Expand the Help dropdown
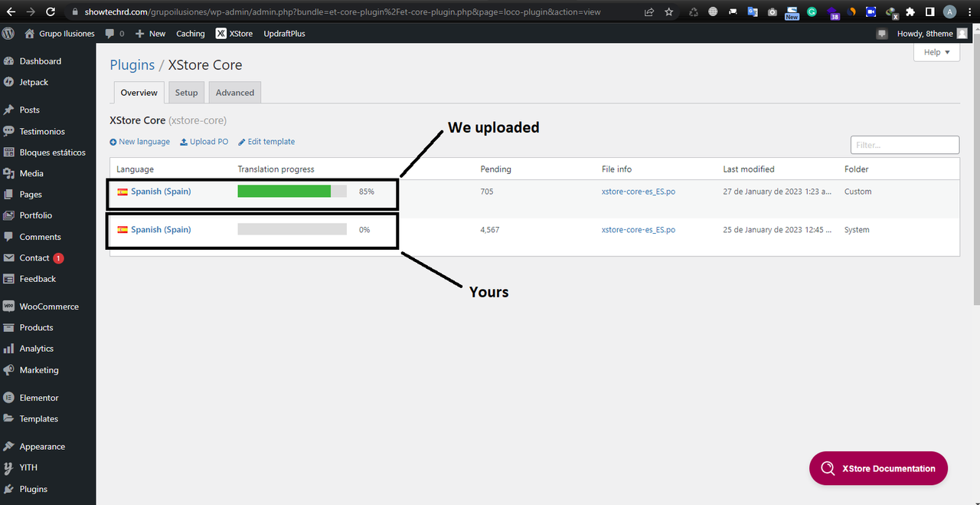 936,52
